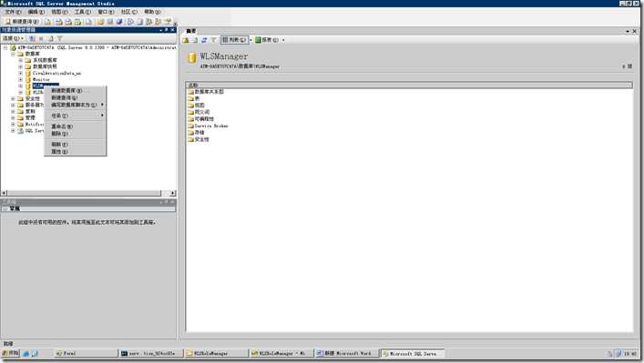Screen dimensions: 644x363
Task: Choose 新建查询 (New Query) from context menu
Action: pyautogui.click(x=75, y=98)
